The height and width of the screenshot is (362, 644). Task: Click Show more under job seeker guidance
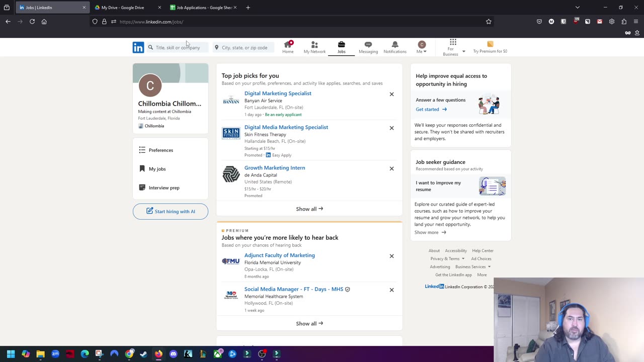coord(430,232)
